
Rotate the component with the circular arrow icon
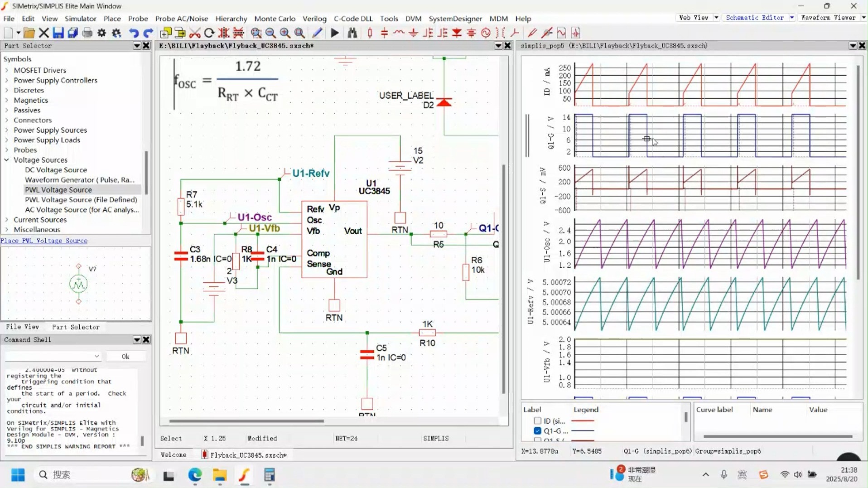209,33
